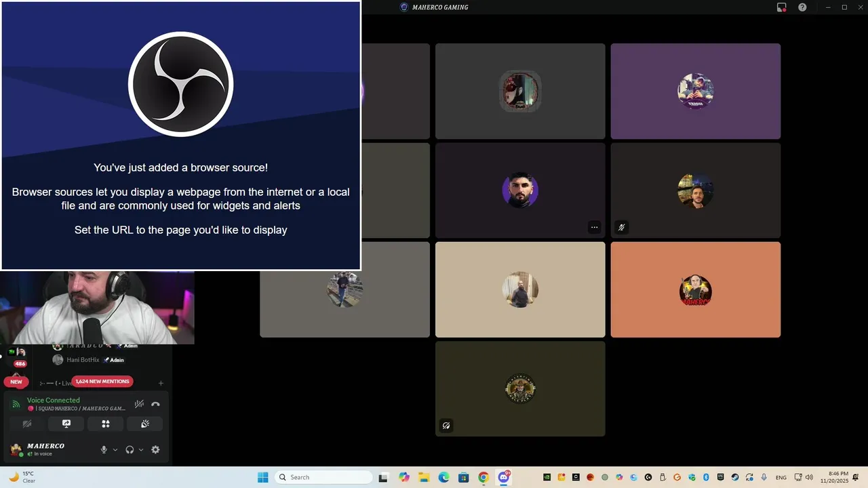Mute the microphone in Discord user panel
Image resolution: width=868 pixels, height=488 pixels.
click(x=104, y=449)
